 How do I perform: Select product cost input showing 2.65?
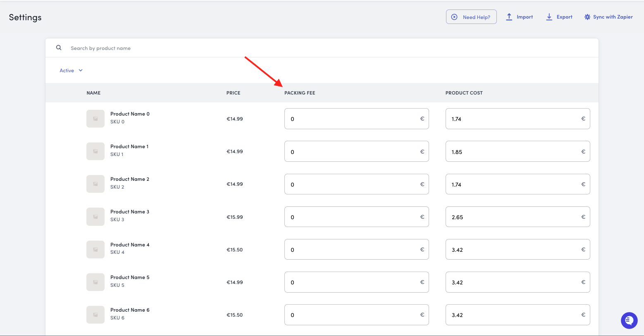pos(513,217)
